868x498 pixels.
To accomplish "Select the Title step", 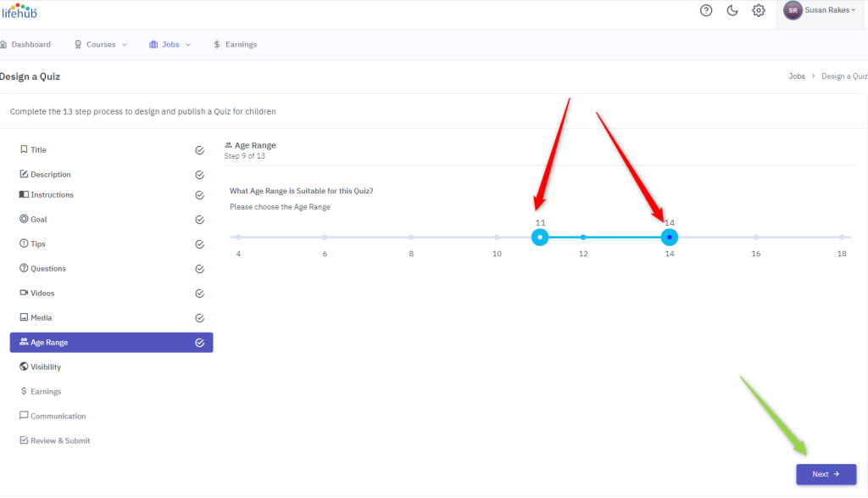I will click(111, 149).
